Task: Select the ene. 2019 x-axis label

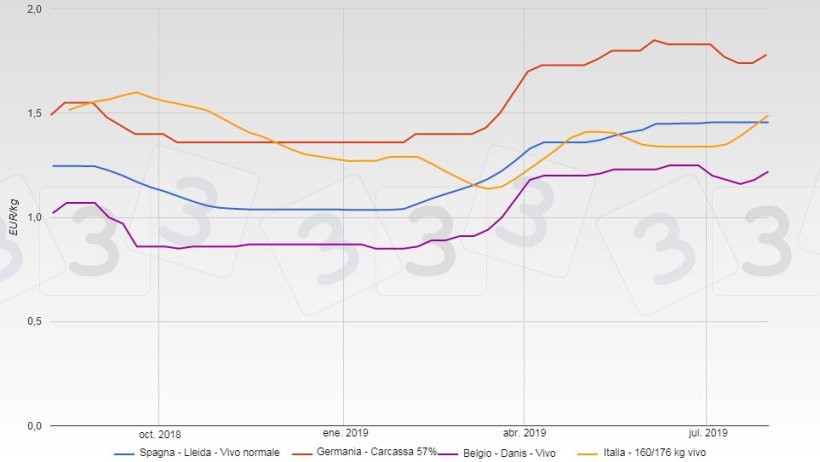Action: click(343, 434)
